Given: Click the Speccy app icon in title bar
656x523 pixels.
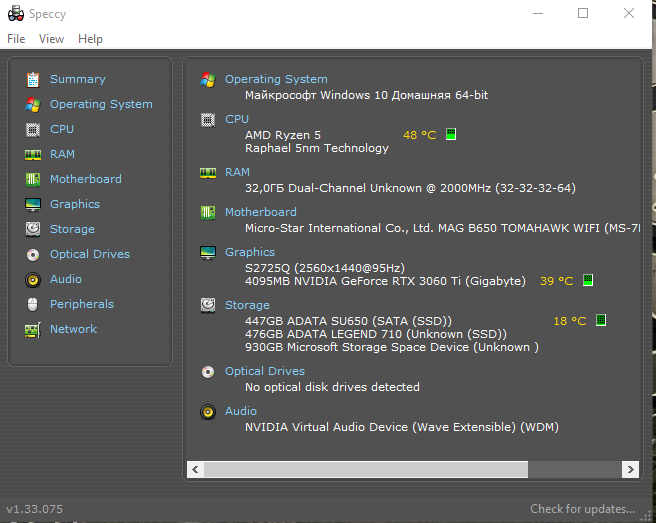Looking at the screenshot, I should (16, 13).
